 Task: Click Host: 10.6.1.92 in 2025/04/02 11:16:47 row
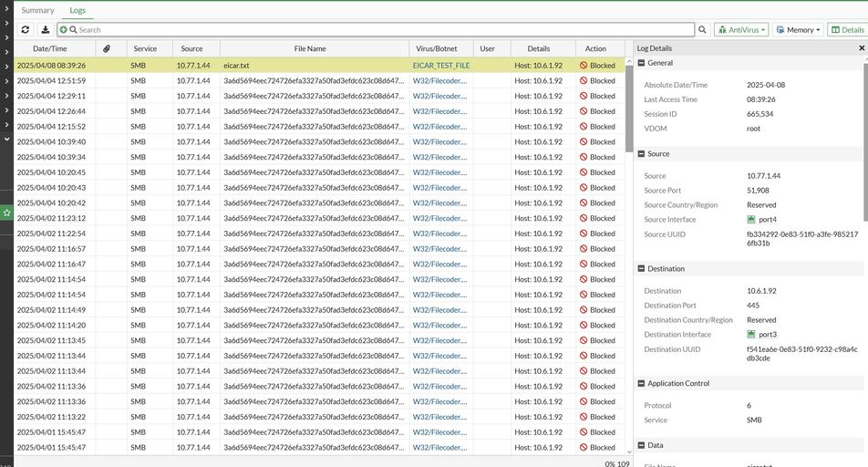coord(539,265)
